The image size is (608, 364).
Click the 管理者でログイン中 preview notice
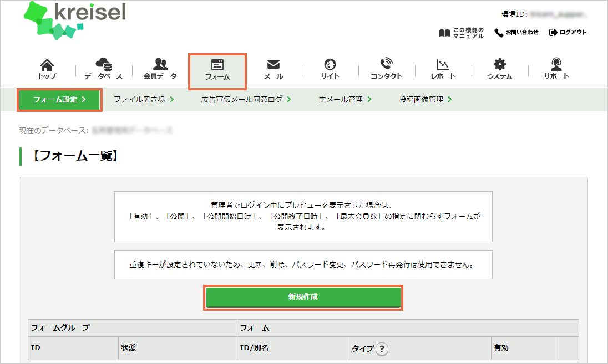pos(303,217)
